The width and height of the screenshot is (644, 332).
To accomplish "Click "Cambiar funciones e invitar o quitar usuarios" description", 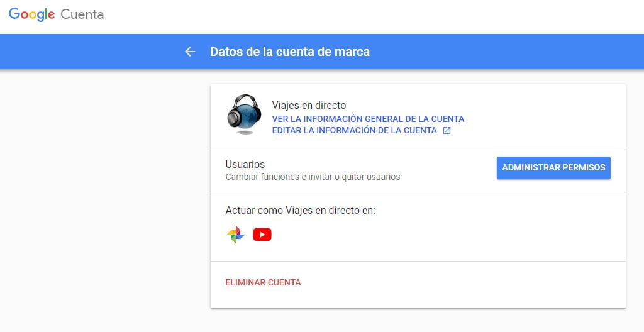I will (x=313, y=177).
